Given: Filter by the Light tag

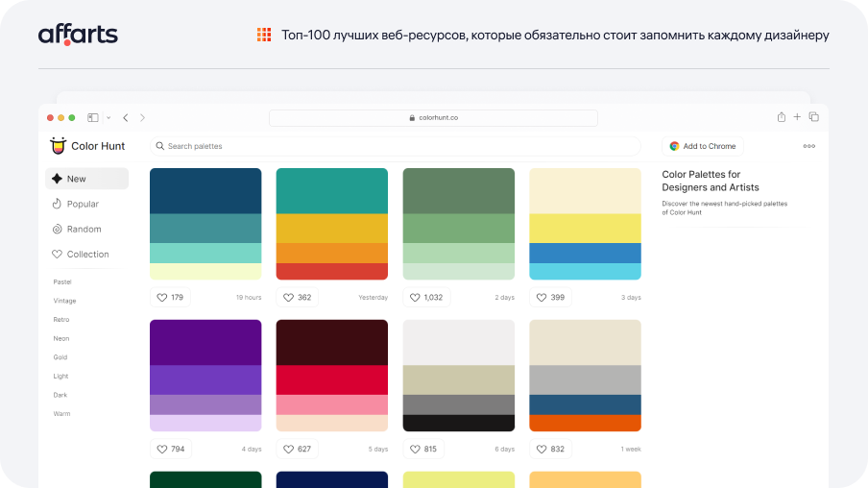Looking at the screenshot, I should coord(60,377).
